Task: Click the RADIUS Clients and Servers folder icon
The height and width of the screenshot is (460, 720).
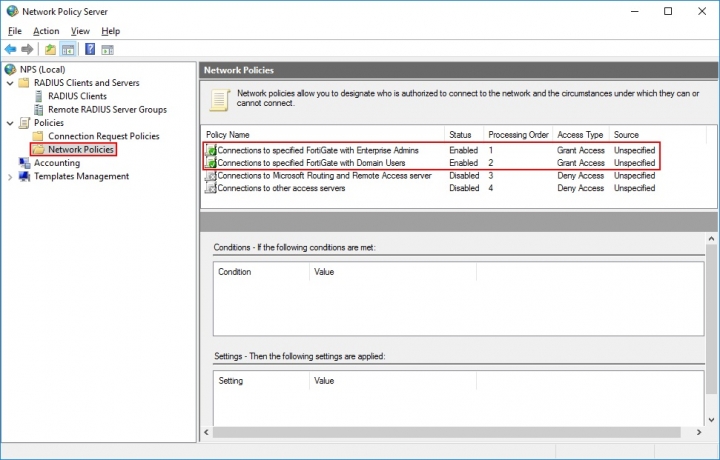Action: [x=23, y=83]
